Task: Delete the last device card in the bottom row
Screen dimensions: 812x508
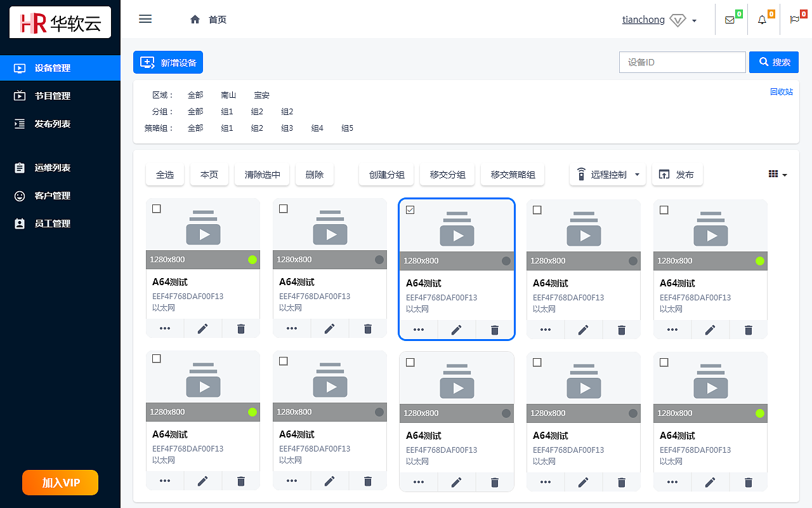Action: pos(749,482)
